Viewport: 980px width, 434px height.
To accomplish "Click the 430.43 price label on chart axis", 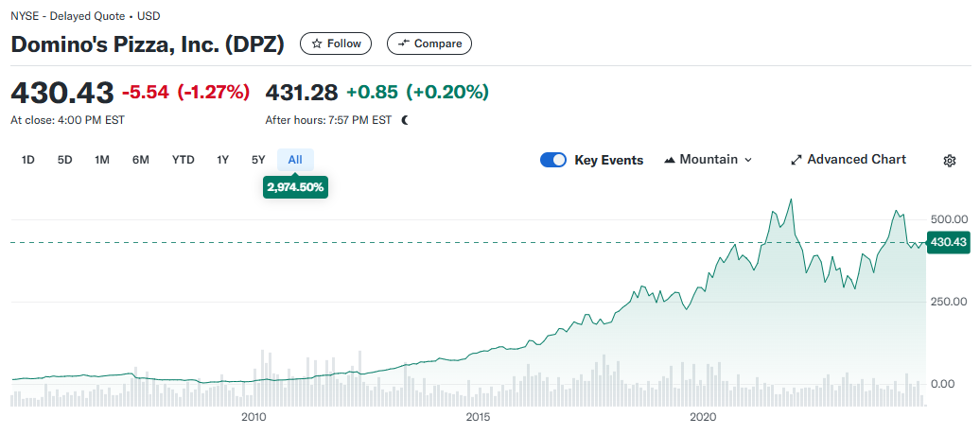I will (x=948, y=242).
